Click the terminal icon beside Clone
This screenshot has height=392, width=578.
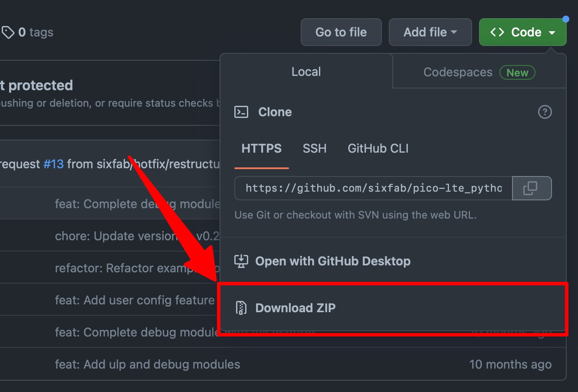241,112
